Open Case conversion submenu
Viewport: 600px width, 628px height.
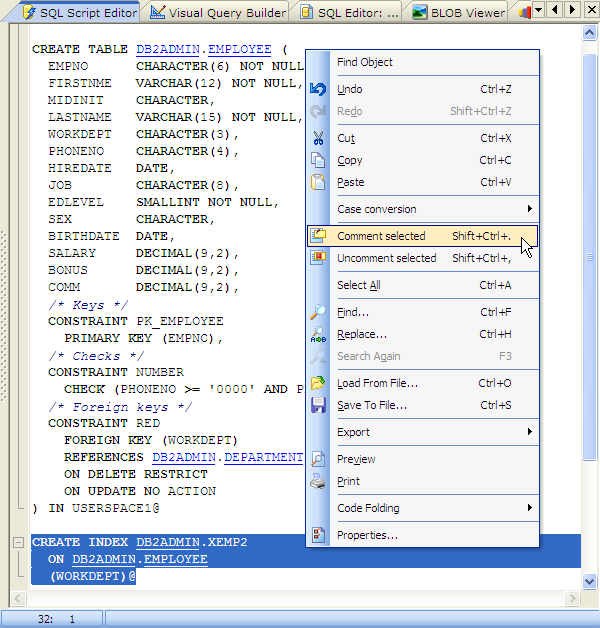(423, 209)
